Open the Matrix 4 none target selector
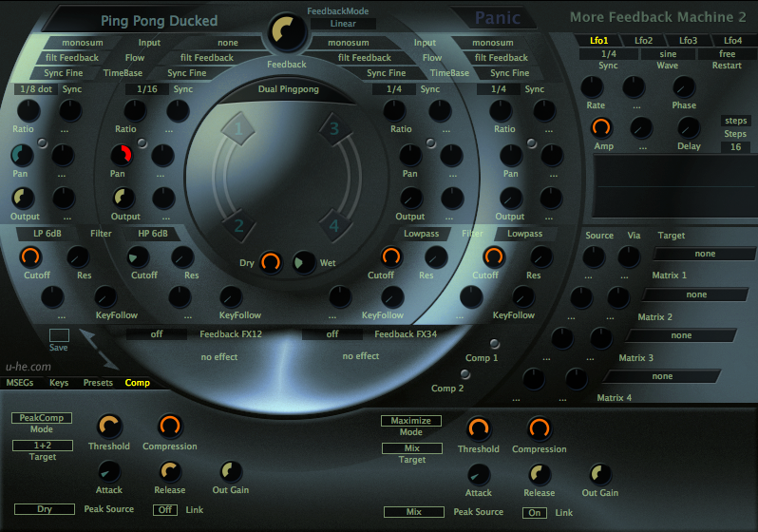The height and width of the screenshot is (532, 758). pyautogui.click(x=662, y=376)
